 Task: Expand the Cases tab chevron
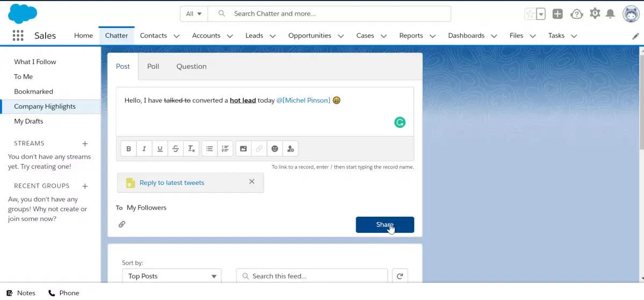pos(383,36)
